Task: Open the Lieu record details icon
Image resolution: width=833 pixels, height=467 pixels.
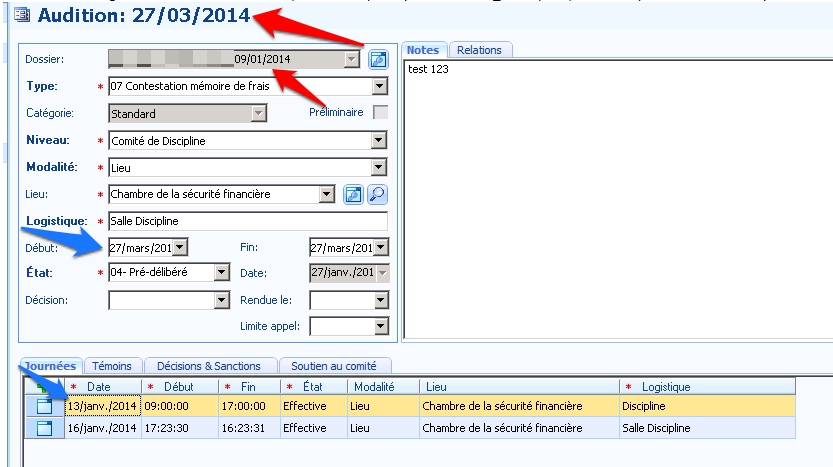Action: [x=353, y=195]
